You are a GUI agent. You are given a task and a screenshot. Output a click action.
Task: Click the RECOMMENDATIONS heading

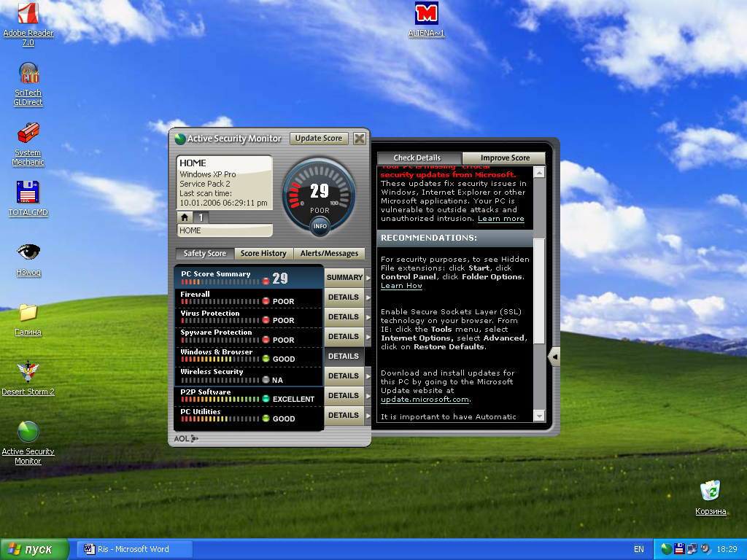tap(429, 238)
